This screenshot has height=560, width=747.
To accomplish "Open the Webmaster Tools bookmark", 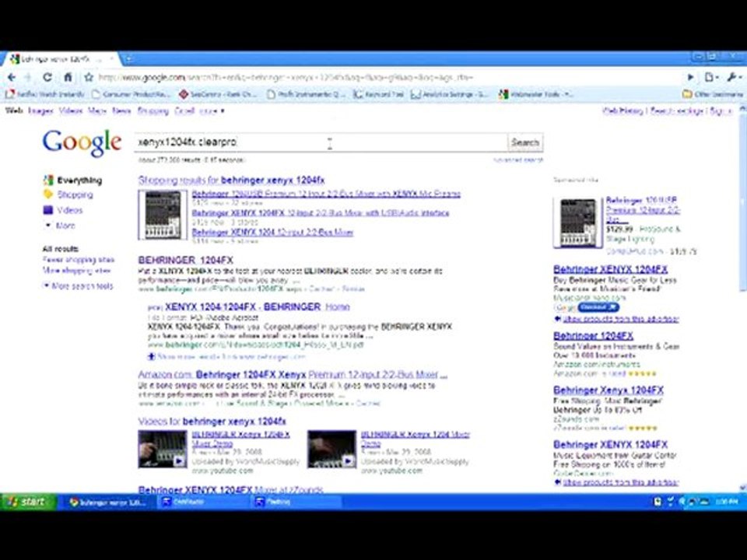I will (536, 94).
